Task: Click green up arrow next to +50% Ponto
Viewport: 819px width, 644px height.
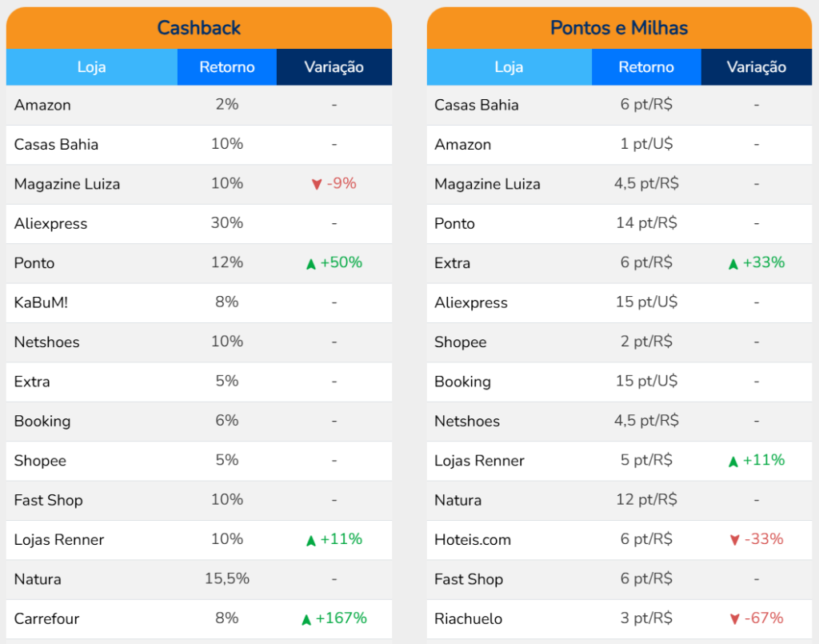Action: [311, 264]
